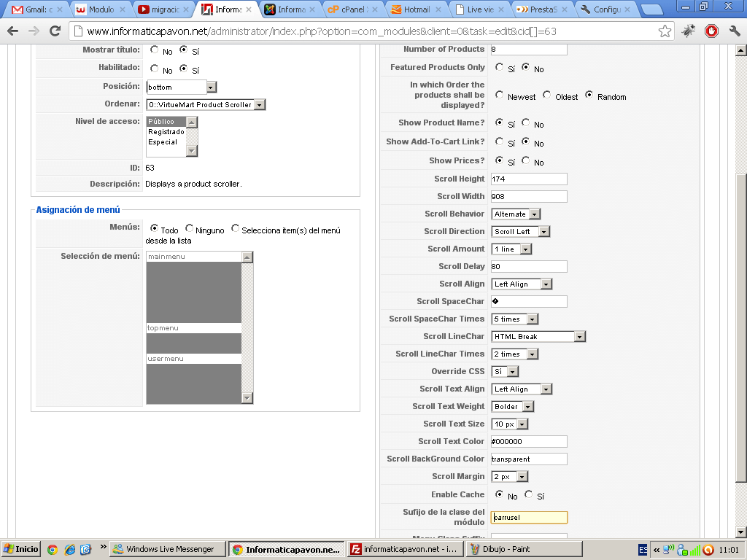Set Mostrar título to No
747x560 pixels.
click(x=155, y=50)
